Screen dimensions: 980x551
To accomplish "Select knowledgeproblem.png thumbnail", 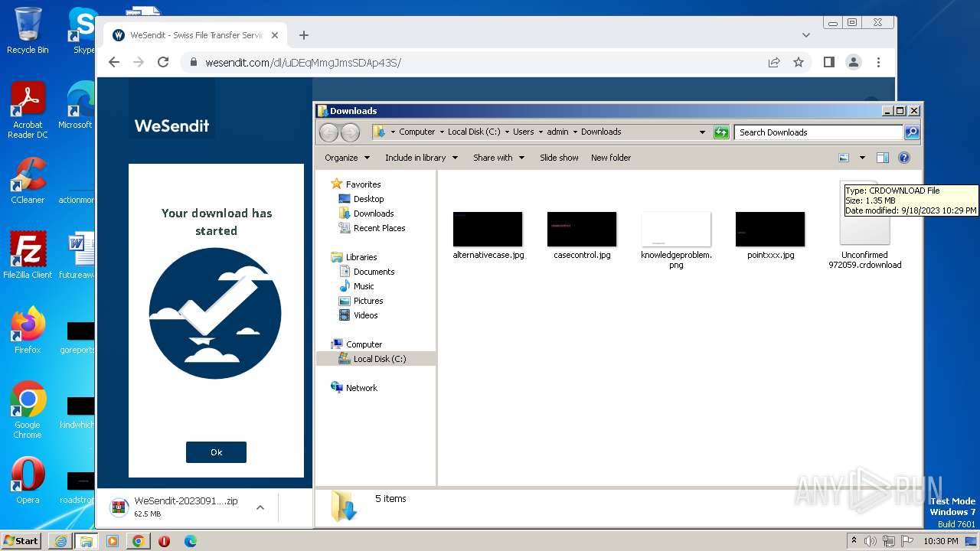I will pos(676,230).
